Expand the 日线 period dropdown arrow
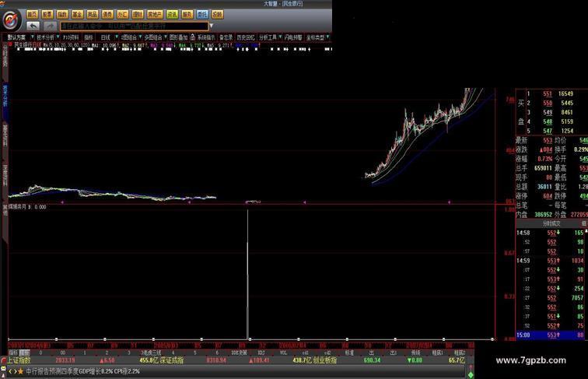 coord(117,37)
